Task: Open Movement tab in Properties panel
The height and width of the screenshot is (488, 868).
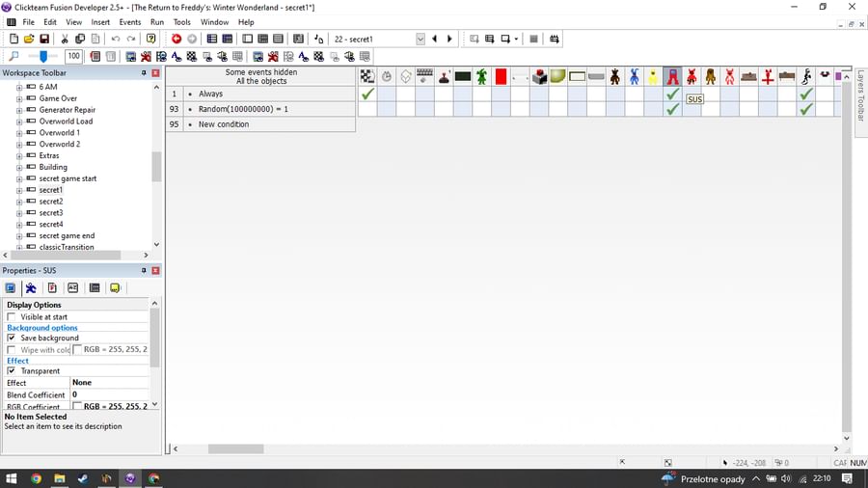Action: click(x=31, y=287)
